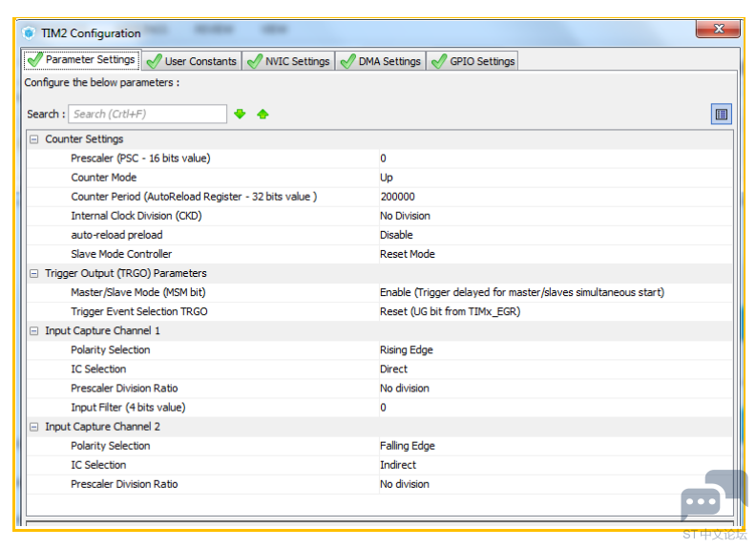Click the Search (Crtl+F) input field
The width and height of the screenshot is (756, 549).
point(148,114)
